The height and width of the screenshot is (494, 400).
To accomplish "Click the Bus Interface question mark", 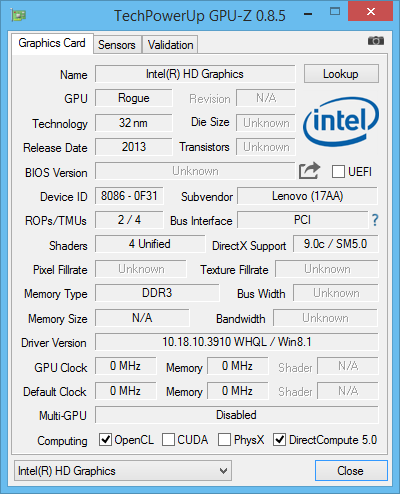I will click(375, 220).
